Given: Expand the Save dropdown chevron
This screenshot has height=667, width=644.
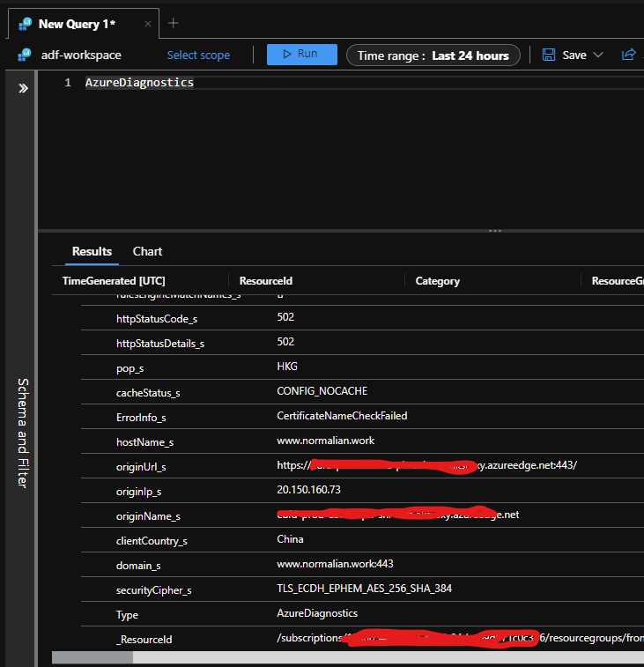Looking at the screenshot, I should (x=598, y=55).
